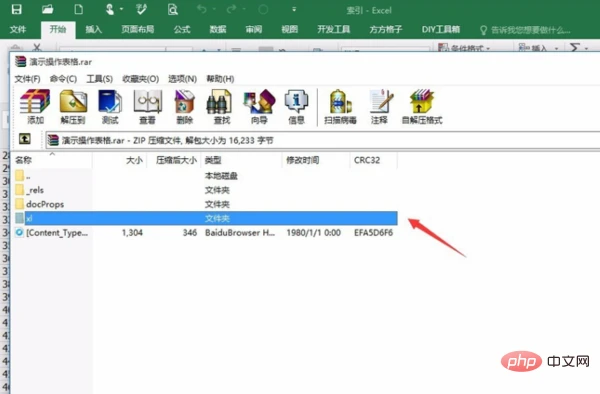Image resolution: width=600 pixels, height=394 pixels.
Task: Open the 选项(N) menu in WinRAR
Action: point(183,79)
